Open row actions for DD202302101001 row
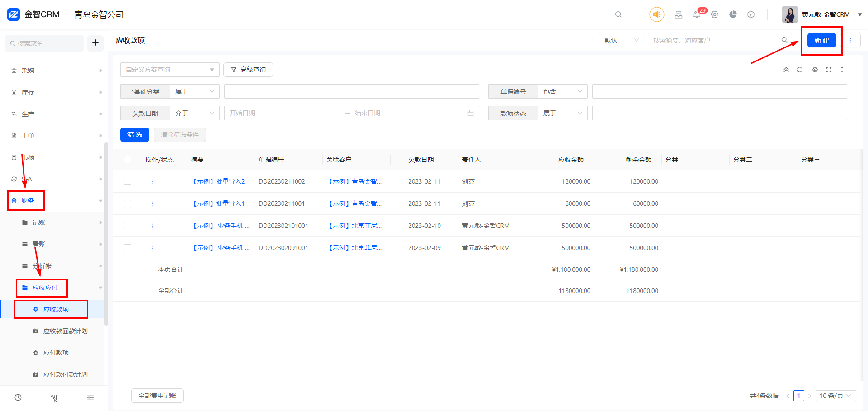The image size is (868, 411). point(153,226)
